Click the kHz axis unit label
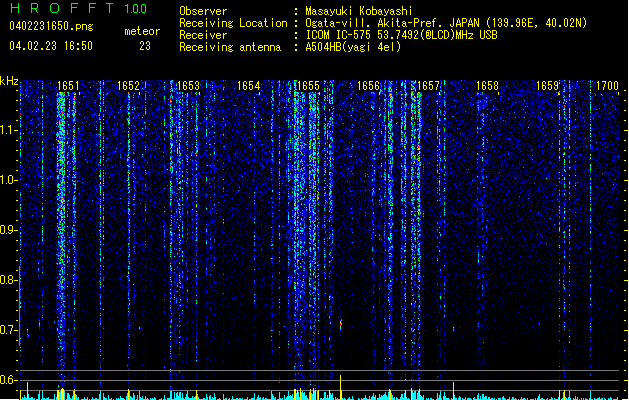Screen dimensions: 629x400 point(9,81)
